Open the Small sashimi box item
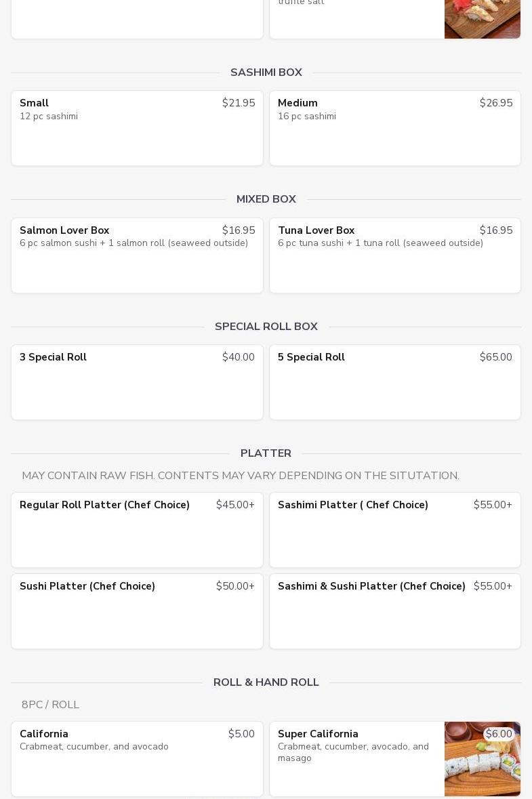 point(137,128)
